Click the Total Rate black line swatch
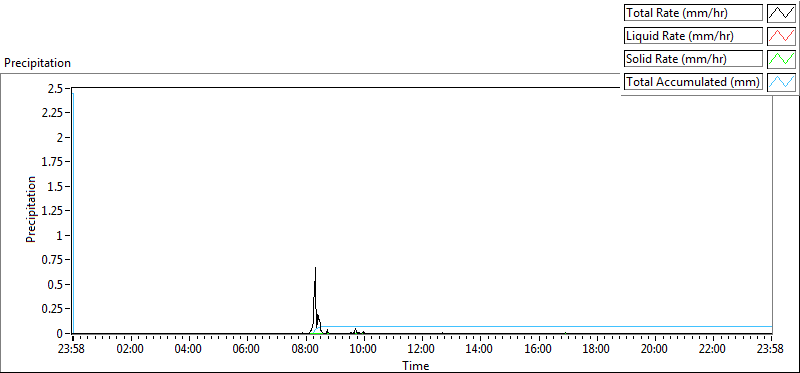800x373 pixels. pyautogui.click(x=782, y=13)
